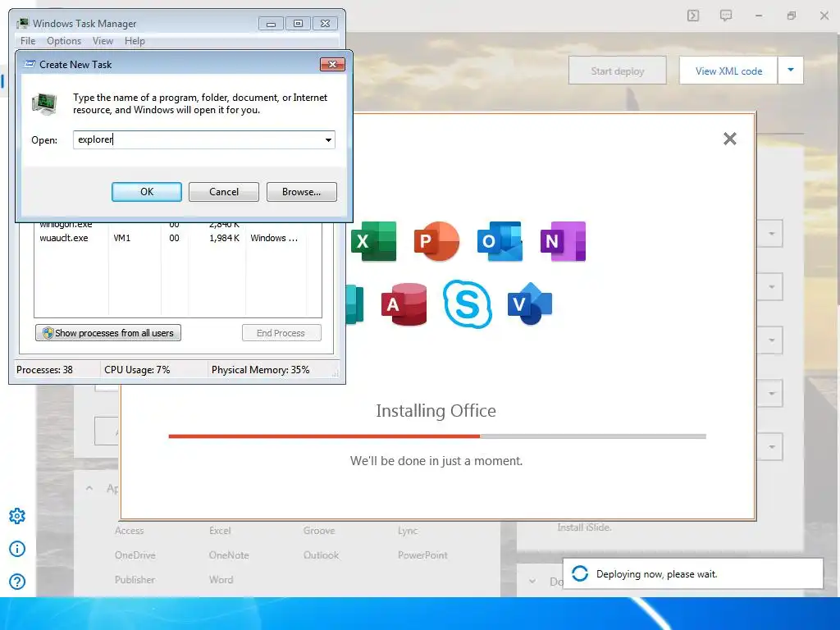Click the Skype icon in installer

click(468, 304)
